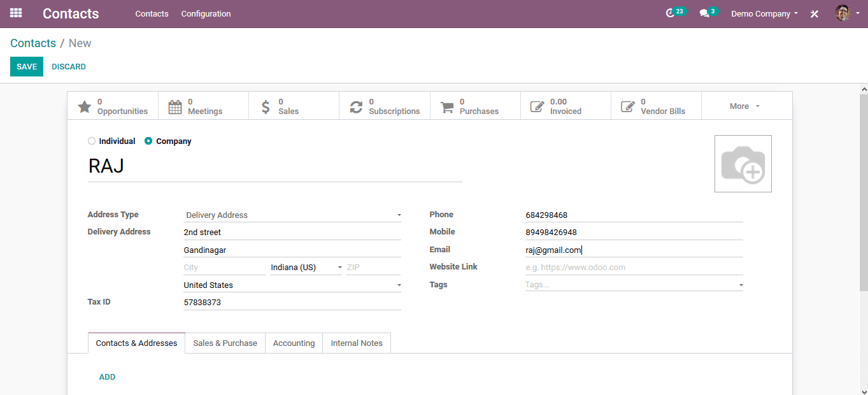Click the Meetings calendar icon
Viewport: 868px width, 395px height.
tap(175, 106)
